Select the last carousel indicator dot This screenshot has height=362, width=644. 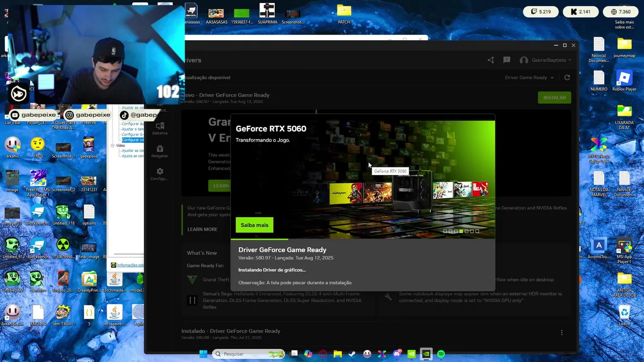pyautogui.click(x=477, y=231)
